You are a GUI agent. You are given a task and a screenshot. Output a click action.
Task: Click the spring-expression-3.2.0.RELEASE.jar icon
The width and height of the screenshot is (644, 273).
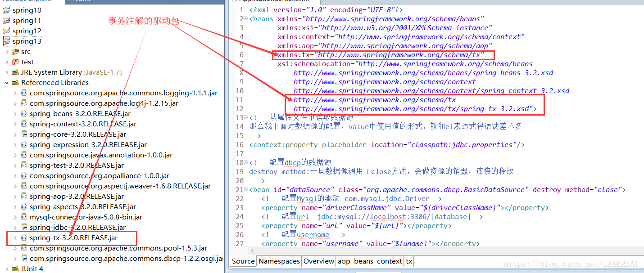point(24,145)
